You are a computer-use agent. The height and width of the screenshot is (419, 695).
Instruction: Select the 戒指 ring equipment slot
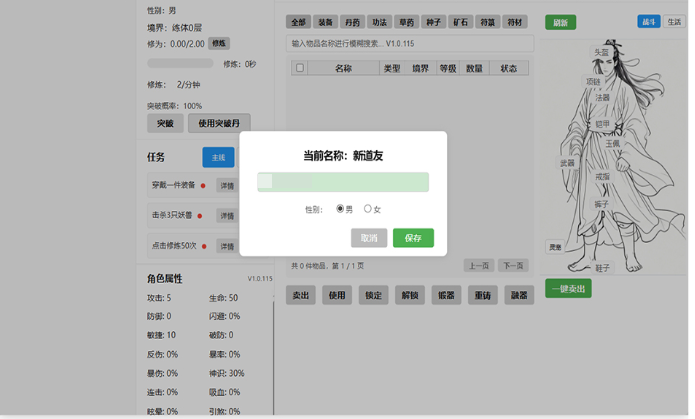point(602,176)
